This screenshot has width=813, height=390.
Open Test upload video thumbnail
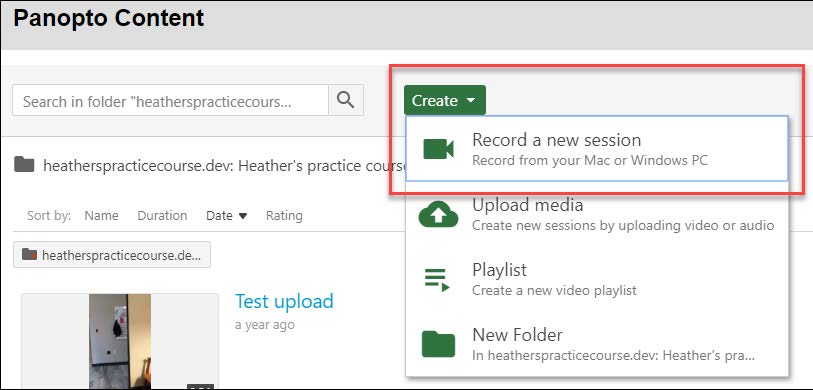pos(120,341)
